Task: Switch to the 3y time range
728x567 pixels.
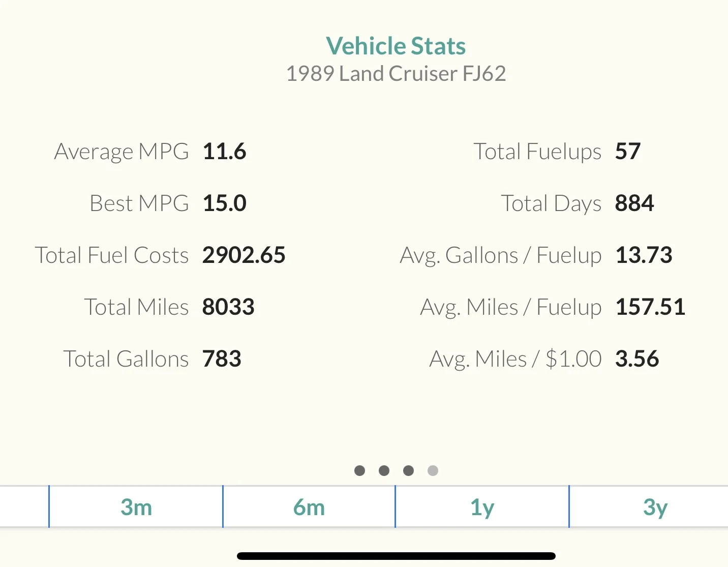Action: click(655, 507)
